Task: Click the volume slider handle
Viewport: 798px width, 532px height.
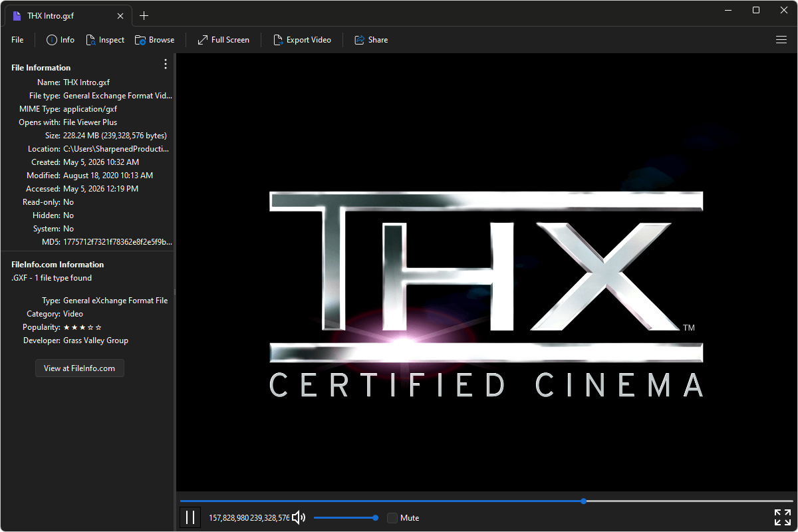Action: tap(376, 517)
